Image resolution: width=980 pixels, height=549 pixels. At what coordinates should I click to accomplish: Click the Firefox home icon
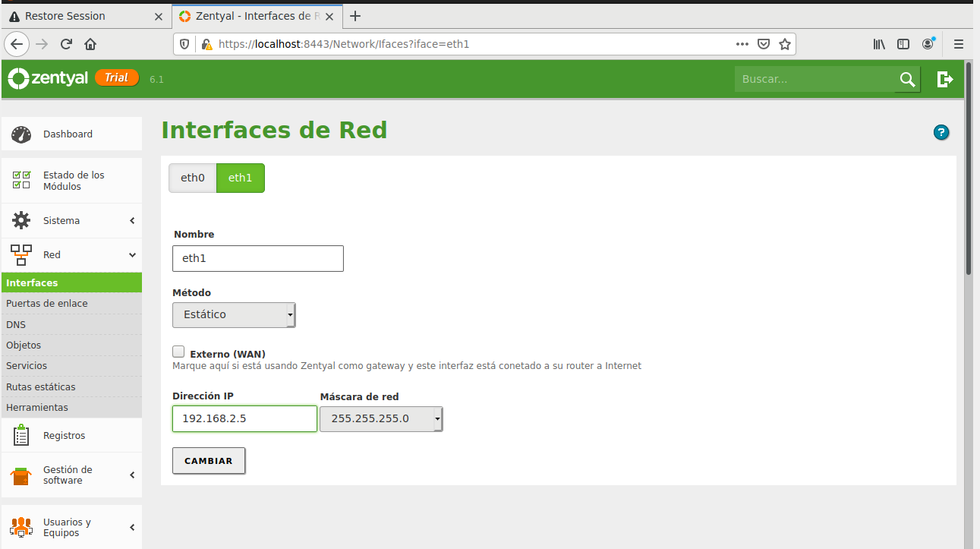click(x=90, y=44)
